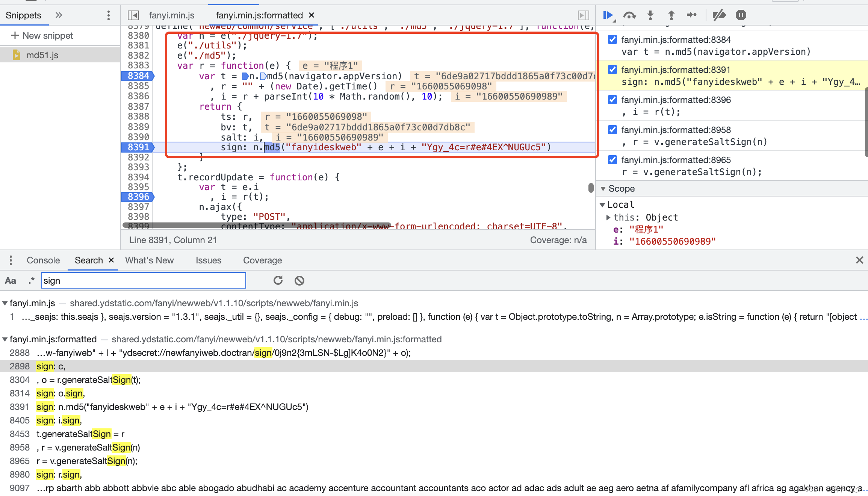This screenshot has height=496, width=868.
Task: Switch to the fanyi.min.js tab
Action: tap(172, 15)
